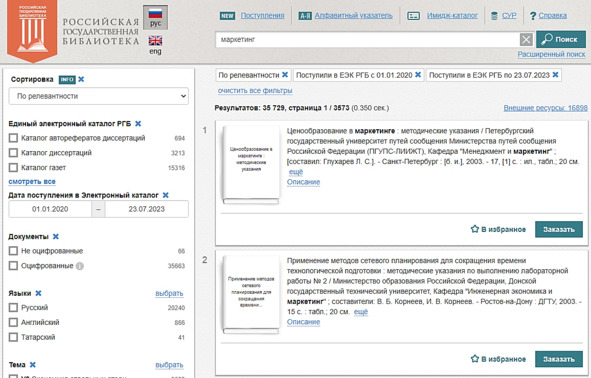
Task: Check Каталог диссертаций checkbox
Action: pyautogui.click(x=13, y=153)
